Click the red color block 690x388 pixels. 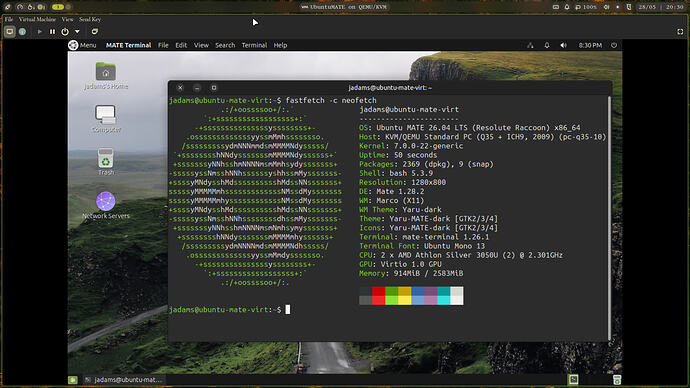pos(378,296)
